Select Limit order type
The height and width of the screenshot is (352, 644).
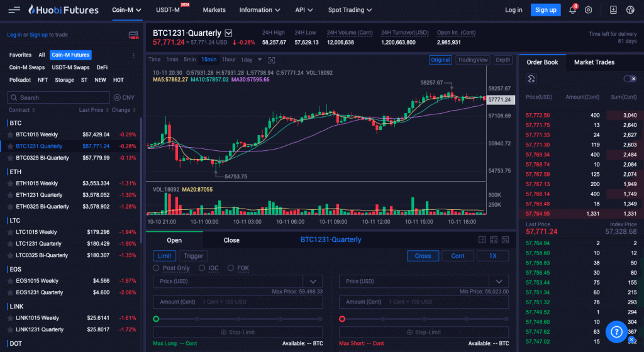pos(164,256)
